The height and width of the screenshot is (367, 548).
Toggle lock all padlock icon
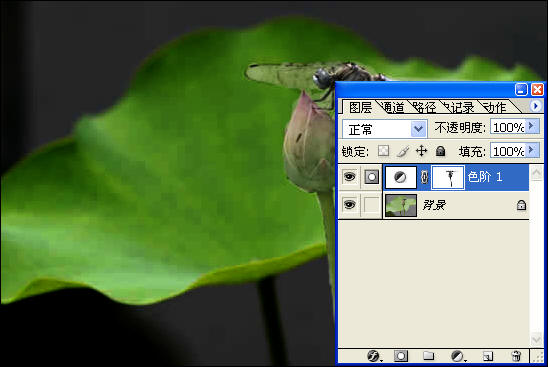440,151
